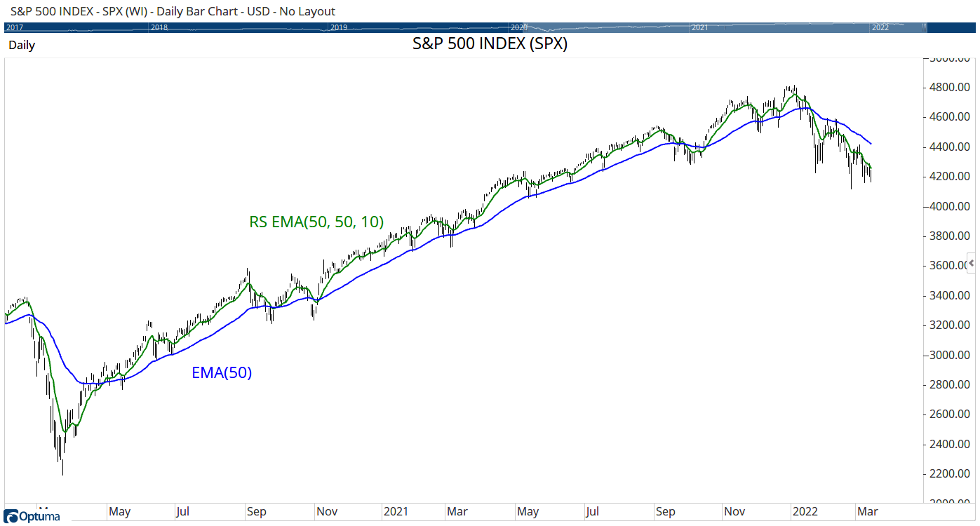Click the 2800.00 price scale label
The image size is (980, 526).
click(x=950, y=385)
